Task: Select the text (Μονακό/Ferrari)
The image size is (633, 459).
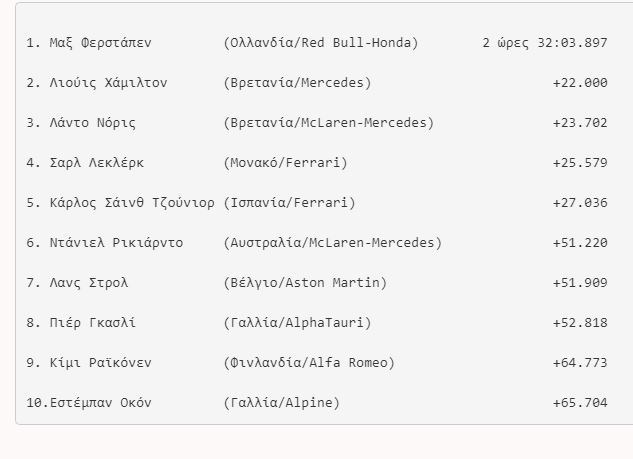Action: pos(286,163)
